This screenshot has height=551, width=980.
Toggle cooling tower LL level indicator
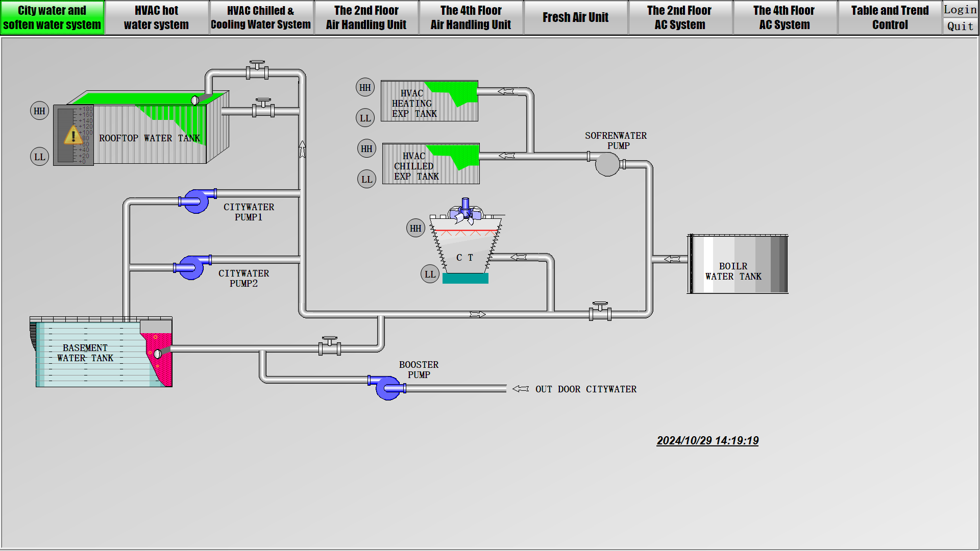tap(430, 274)
